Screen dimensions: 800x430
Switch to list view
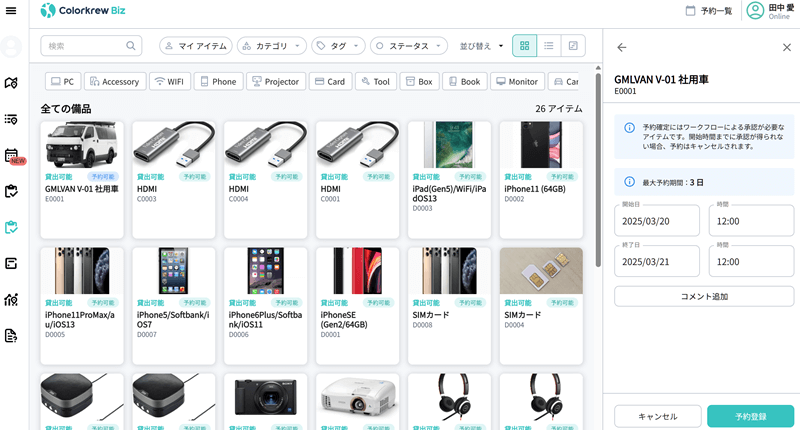pyautogui.click(x=548, y=46)
